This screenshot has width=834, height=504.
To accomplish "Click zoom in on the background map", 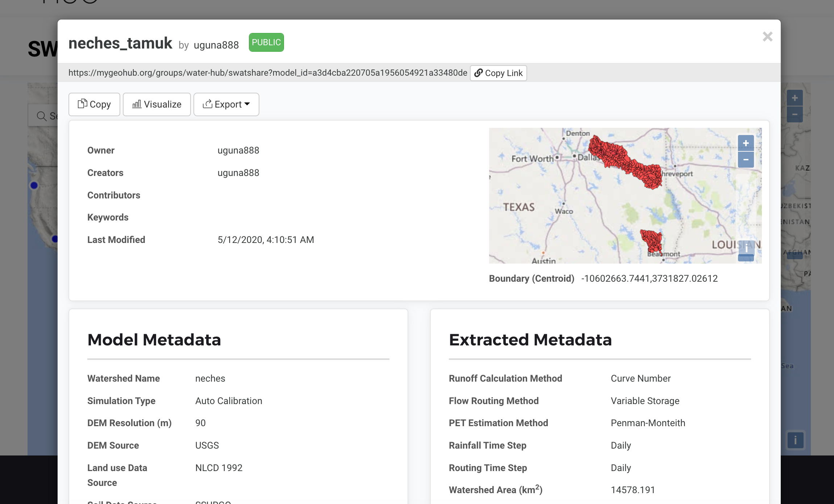I will pyautogui.click(x=795, y=98).
